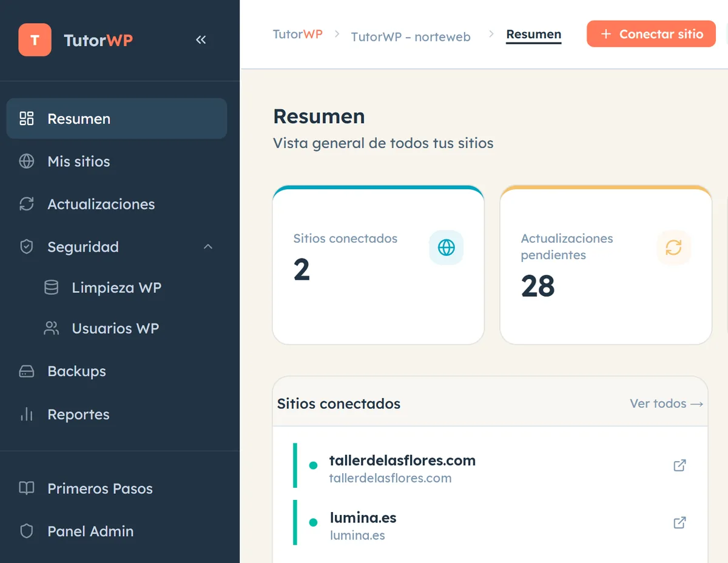This screenshot has width=728, height=563.
Task: Open Actualizaciones in the sidebar
Action: point(116,204)
